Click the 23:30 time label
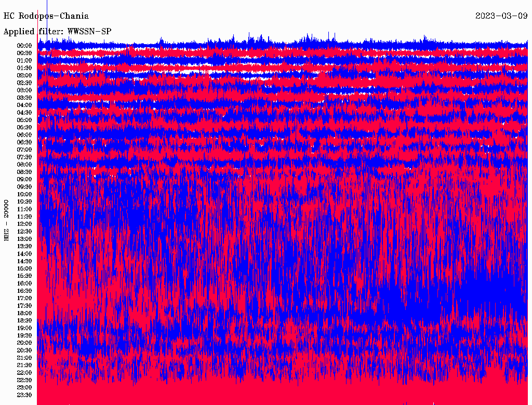This screenshot has height=405, width=532. tap(24, 395)
